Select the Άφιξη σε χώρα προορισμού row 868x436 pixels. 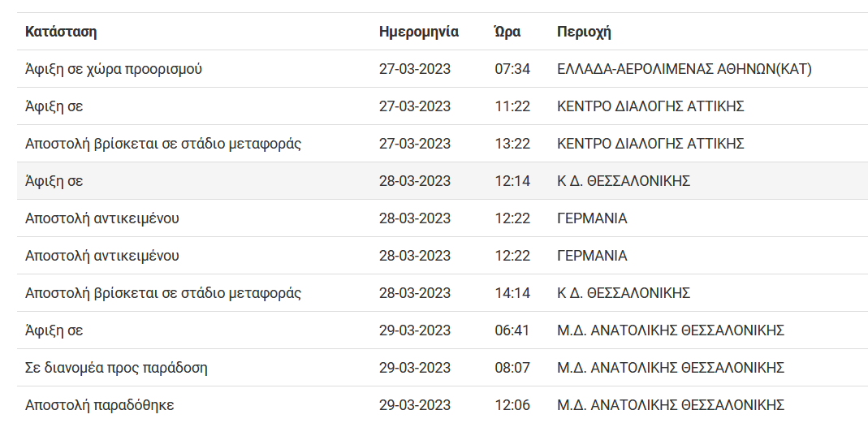point(443,69)
